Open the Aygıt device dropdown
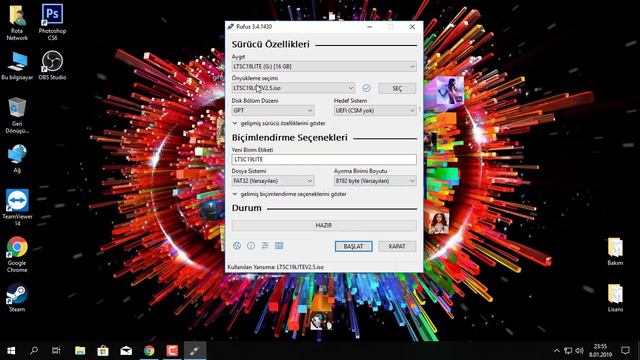The height and width of the screenshot is (360, 640). coord(324,67)
